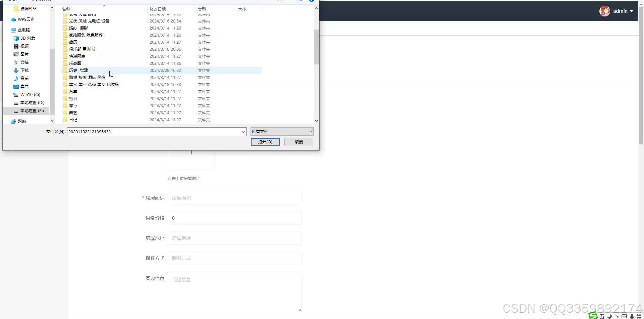Open the 3D 对象 location icon
The height and width of the screenshot is (319, 644).
pos(16,38)
